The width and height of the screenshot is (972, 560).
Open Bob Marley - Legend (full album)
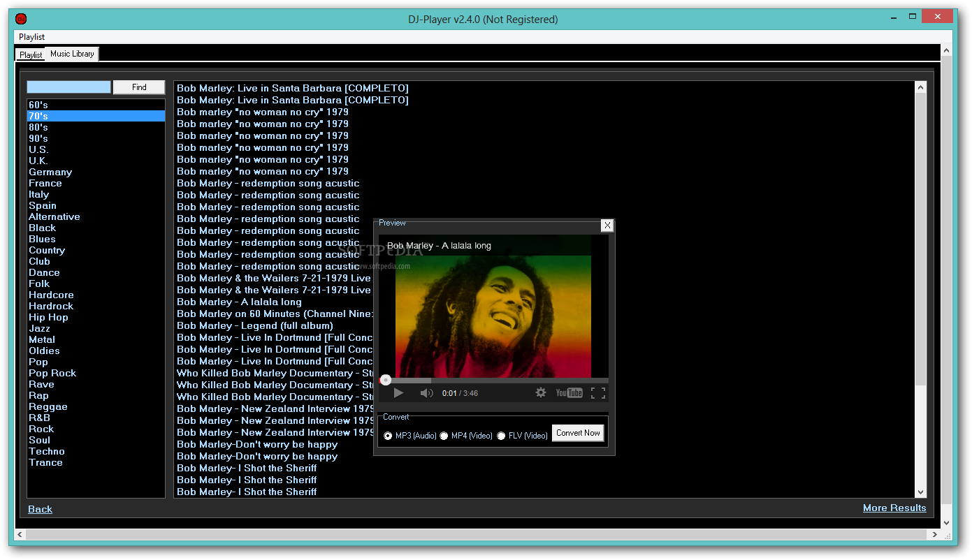(255, 325)
